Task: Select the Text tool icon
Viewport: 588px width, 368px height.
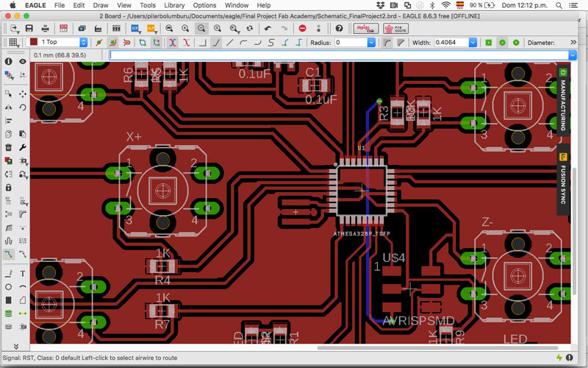Action: pos(23,273)
